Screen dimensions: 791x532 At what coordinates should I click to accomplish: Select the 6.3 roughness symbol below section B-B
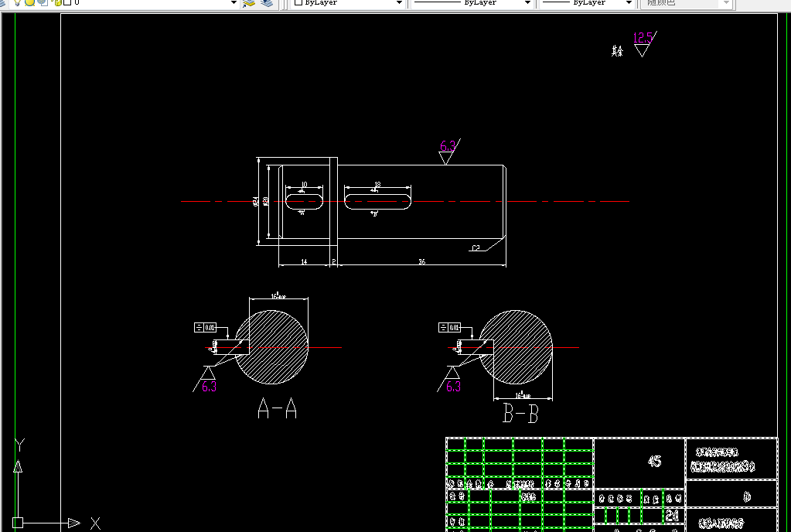(449, 379)
